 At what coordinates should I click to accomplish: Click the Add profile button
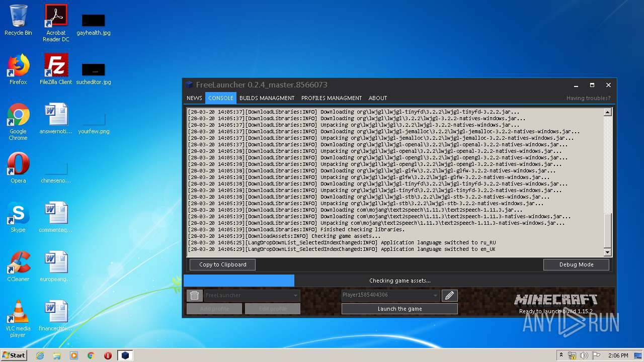click(214, 309)
